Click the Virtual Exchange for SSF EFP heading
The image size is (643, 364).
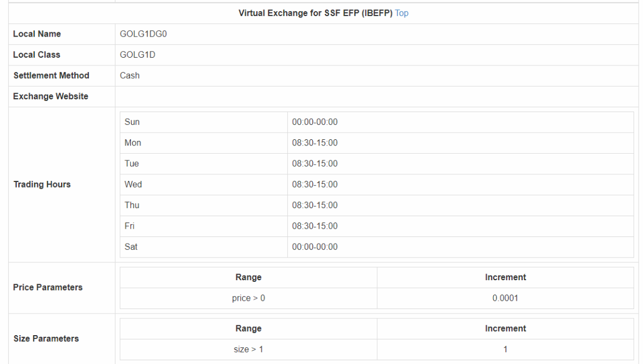click(x=315, y=13)
